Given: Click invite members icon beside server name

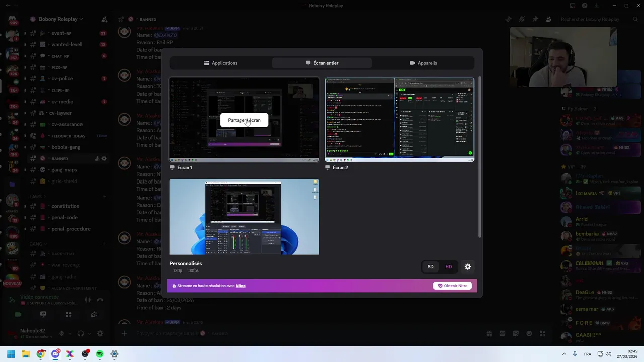Looking at the screenshot, I should click(x=104, y=19).
